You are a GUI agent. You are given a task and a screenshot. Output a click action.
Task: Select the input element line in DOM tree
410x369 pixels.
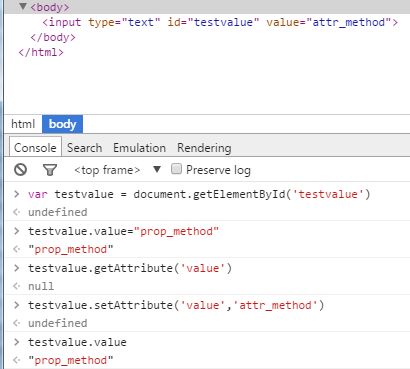click(220, 22)
